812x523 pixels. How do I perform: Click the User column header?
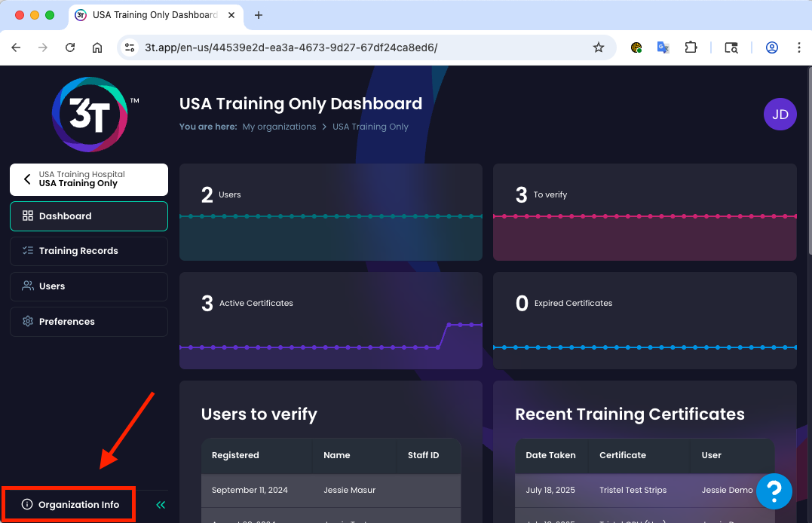pos(711,455)
